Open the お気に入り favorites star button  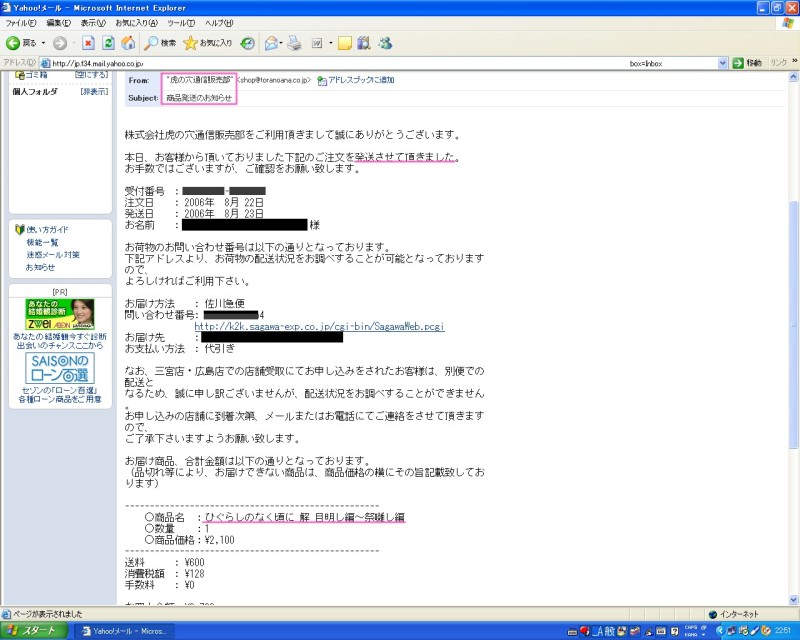tap(208, 43)
